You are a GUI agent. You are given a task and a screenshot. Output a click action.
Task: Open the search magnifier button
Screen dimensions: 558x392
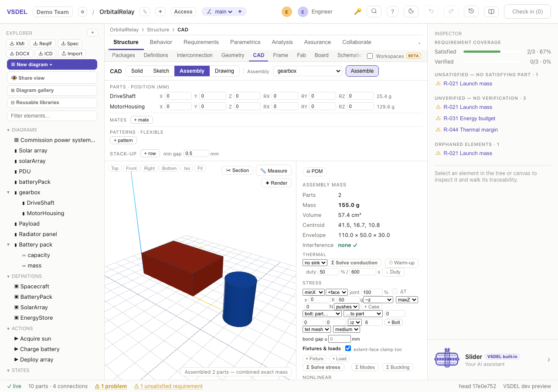[x=374, y=12]
